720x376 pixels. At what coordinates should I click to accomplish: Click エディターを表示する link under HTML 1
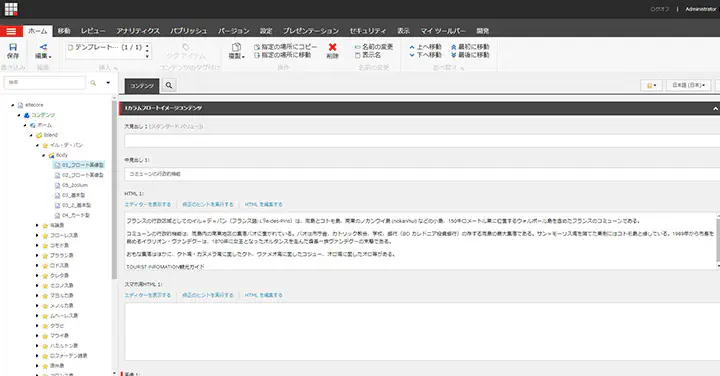147,205
